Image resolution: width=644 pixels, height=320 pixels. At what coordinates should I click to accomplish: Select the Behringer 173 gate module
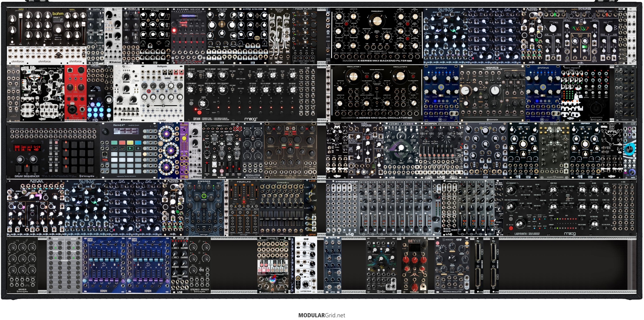(x=64, y=265)
